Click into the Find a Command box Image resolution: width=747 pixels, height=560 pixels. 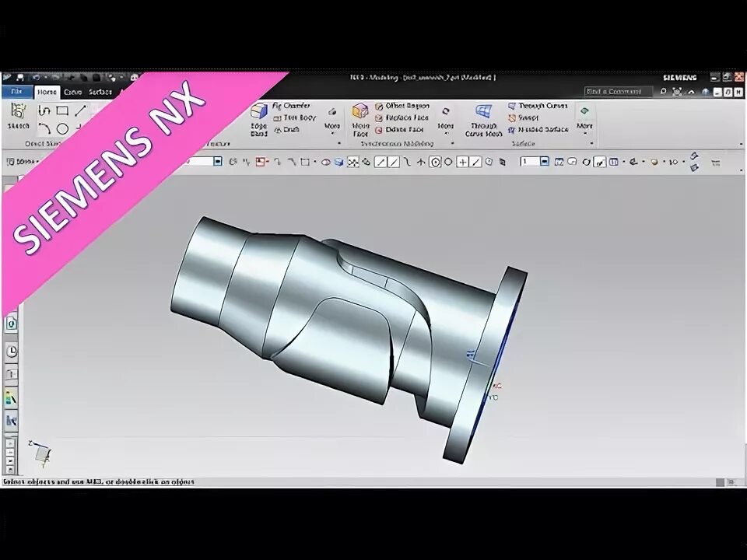pos(617,92)
